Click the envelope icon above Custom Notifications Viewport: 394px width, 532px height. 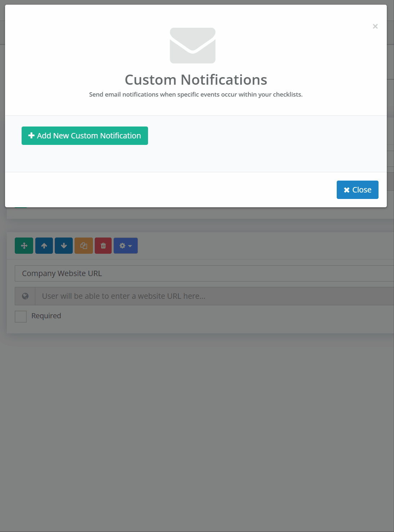(192, 45)
